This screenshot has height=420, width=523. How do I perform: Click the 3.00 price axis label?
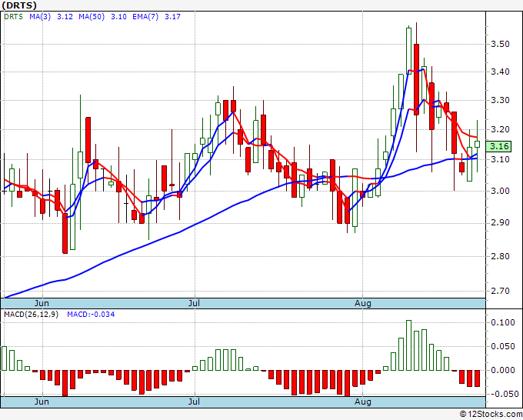point(500,191)
